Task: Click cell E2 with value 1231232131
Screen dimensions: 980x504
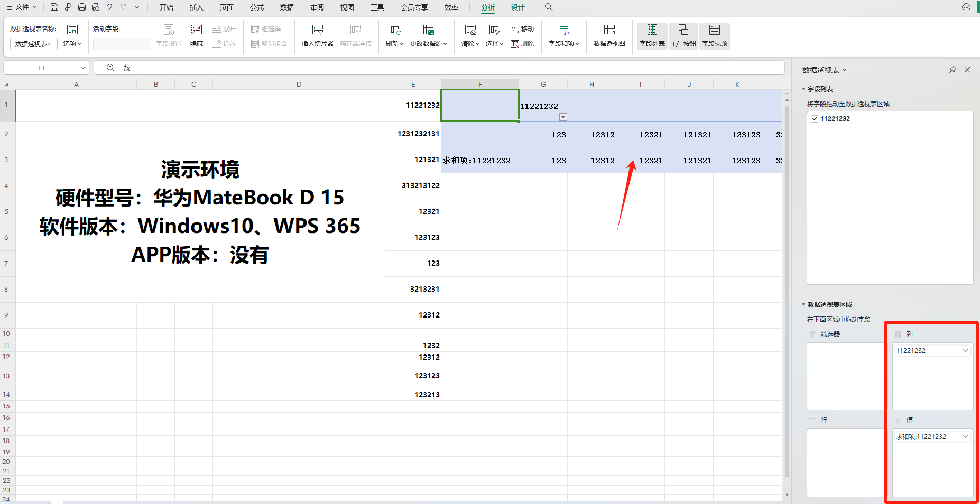Action: pyautogui.click(x=413, y=134)
